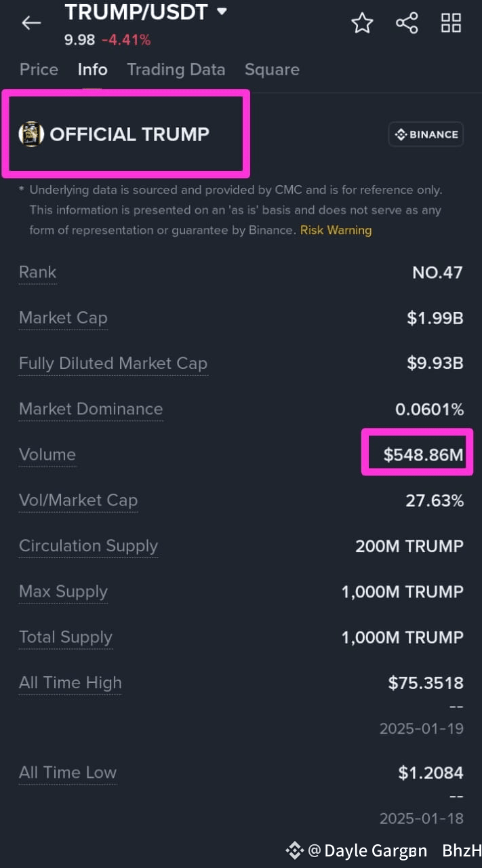The width and height of the screenshot is (482, 868).
Task: Tap the Market Dominance info label
Action: click(91, 409)
